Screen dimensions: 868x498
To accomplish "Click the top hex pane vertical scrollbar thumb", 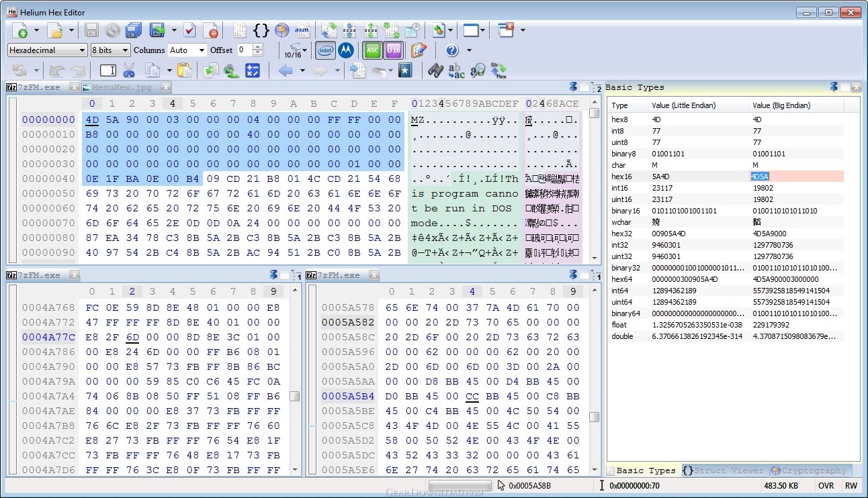I will click(x=594, y=113).
